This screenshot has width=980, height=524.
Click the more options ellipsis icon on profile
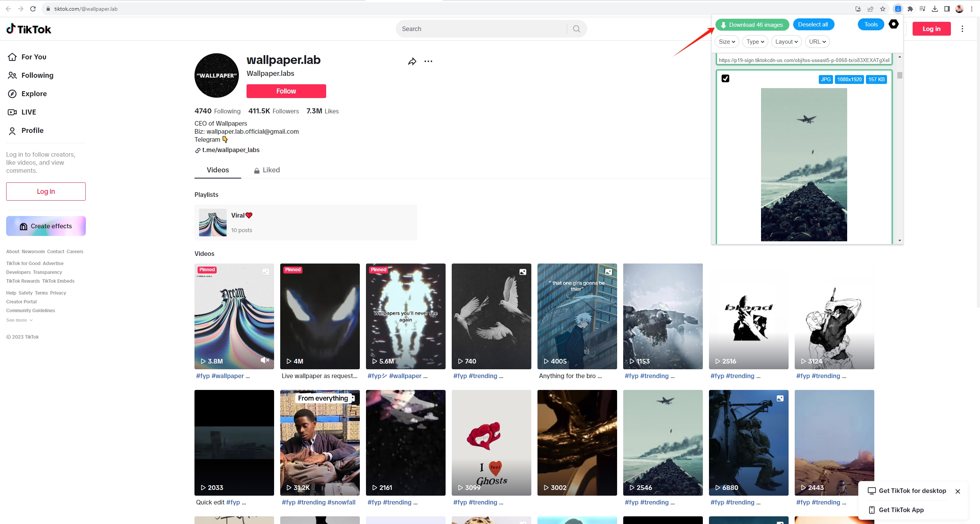pyautogui.click(x=427, y=61)
